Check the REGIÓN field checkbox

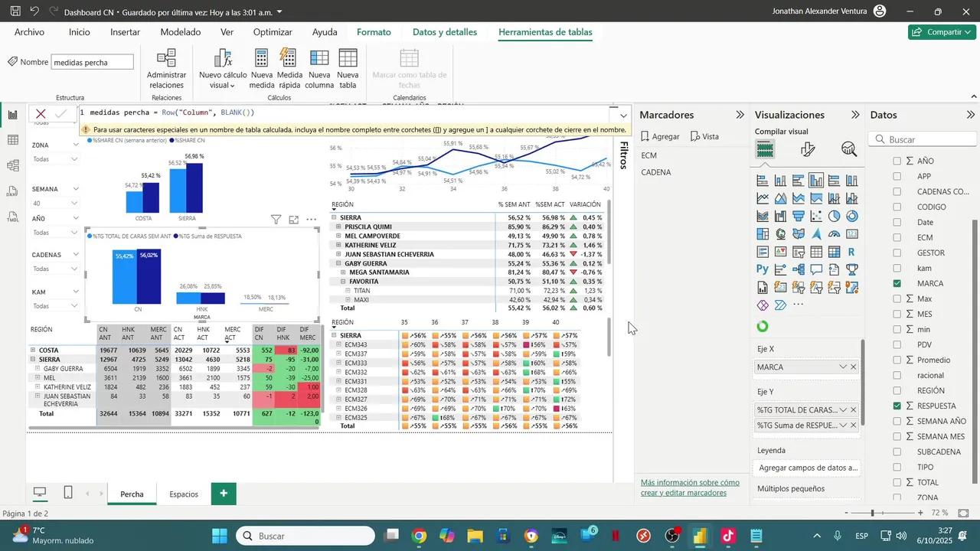(x=897, y=390)
